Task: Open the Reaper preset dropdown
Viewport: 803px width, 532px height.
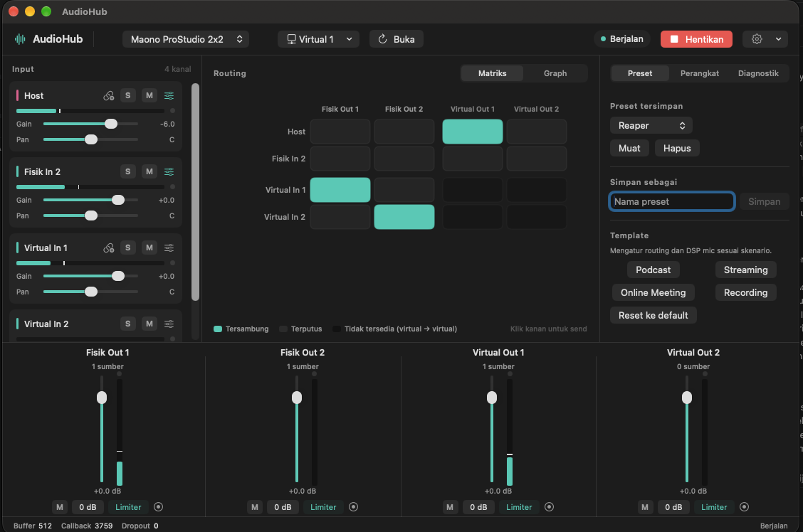Action: point(651,125)
